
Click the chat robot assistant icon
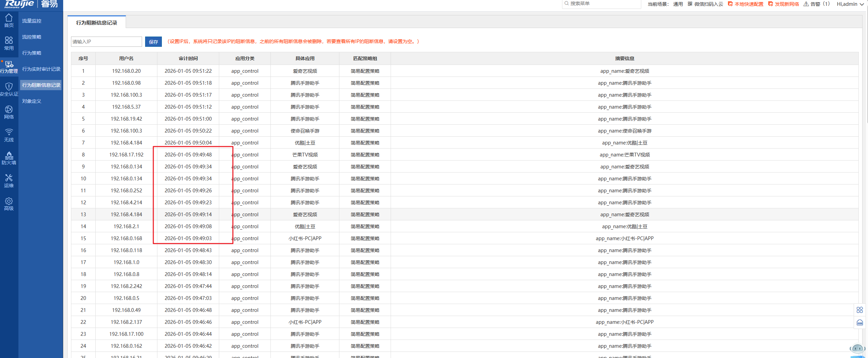click(857, 349)
